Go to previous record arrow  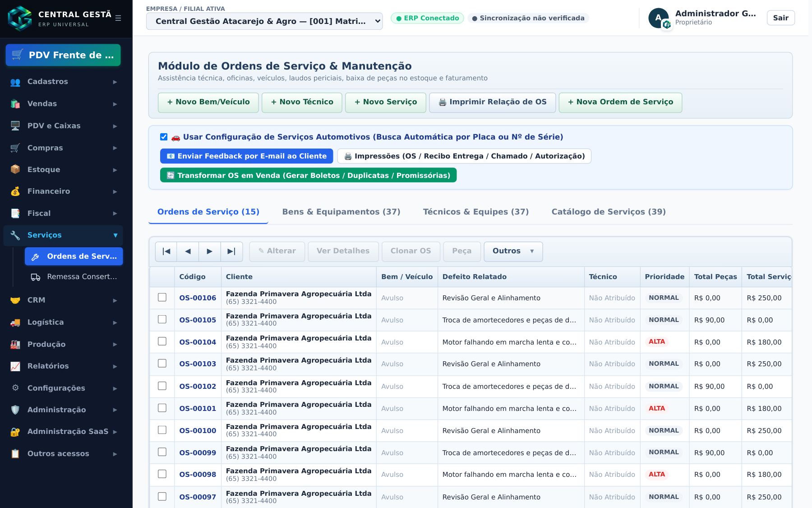[188, 252]
